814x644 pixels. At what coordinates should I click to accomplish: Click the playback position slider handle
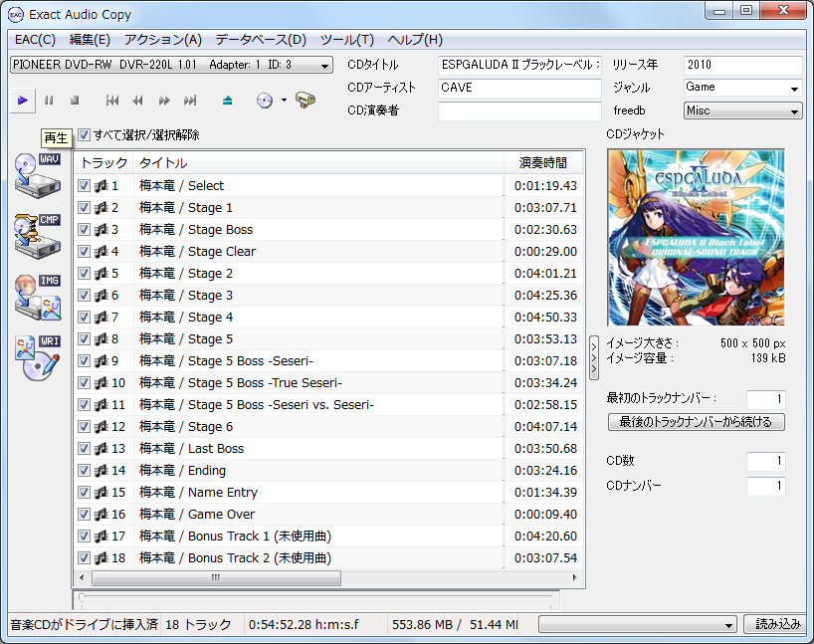(x=81, y=598)
